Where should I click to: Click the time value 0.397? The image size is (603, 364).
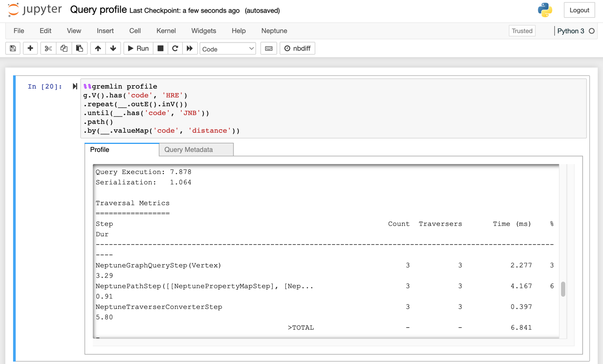[x=521, y=307]
